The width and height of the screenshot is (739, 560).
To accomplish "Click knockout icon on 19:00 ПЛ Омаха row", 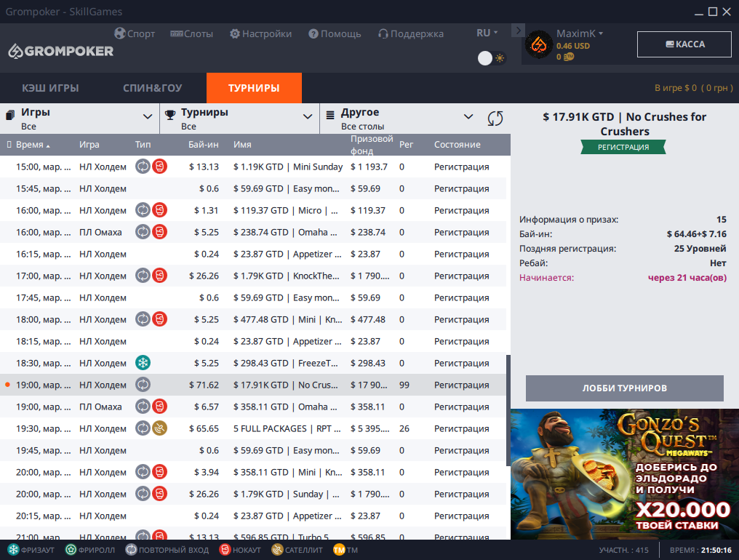I will [x=160, y=407].
